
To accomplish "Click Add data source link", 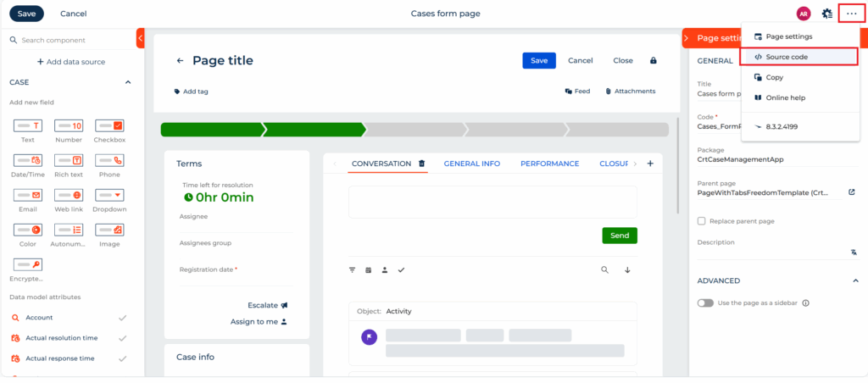I will (71, 62).
